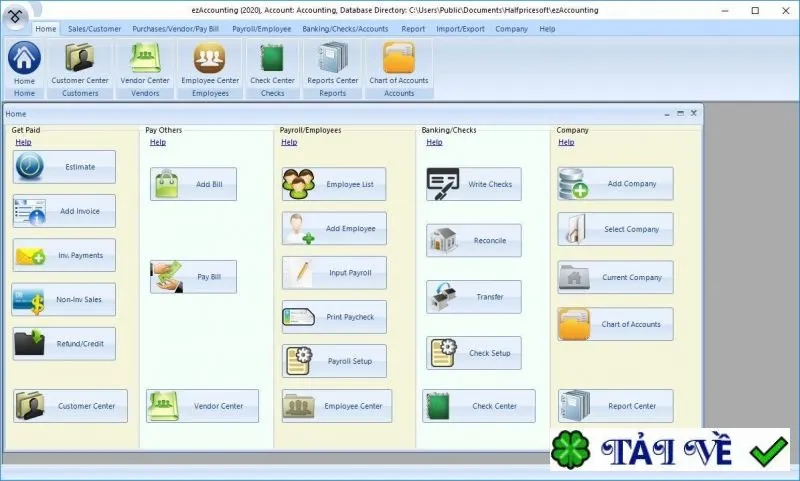
Task: Open Customer Center from the ribbon toolbar
Action: coord(80,64)
